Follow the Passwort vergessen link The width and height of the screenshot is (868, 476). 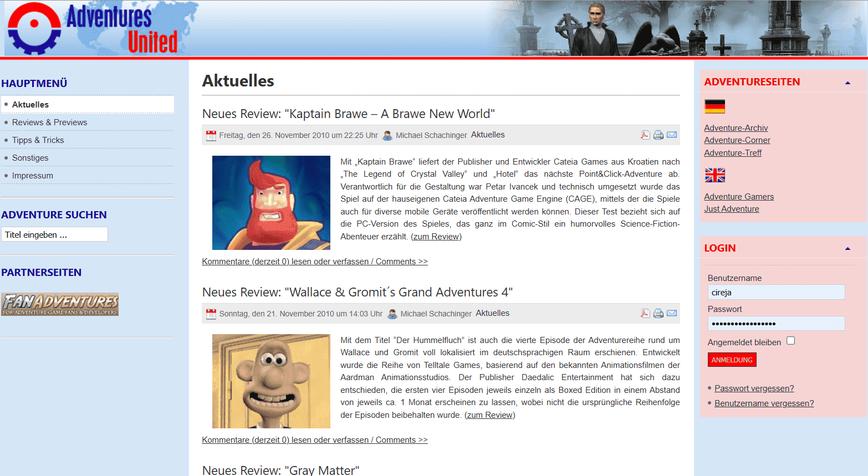pos(754,388)
